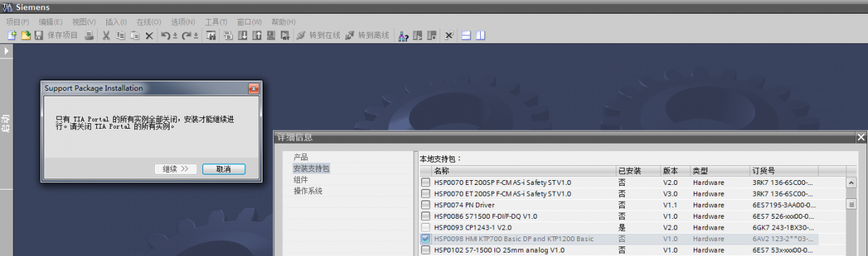Image resolution: width=868 pixels, height=256 pixels.
Task: Click the Stop CPU icon
Action: [431, 35]
